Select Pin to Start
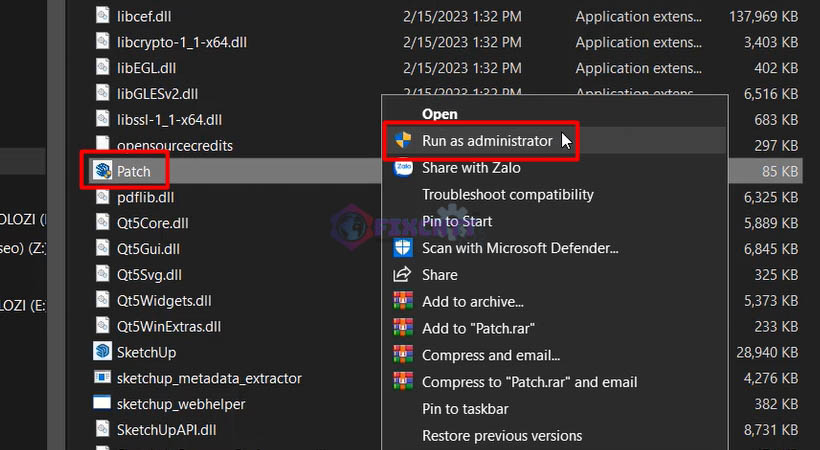The image size is (820, 450). click(457, 221)
